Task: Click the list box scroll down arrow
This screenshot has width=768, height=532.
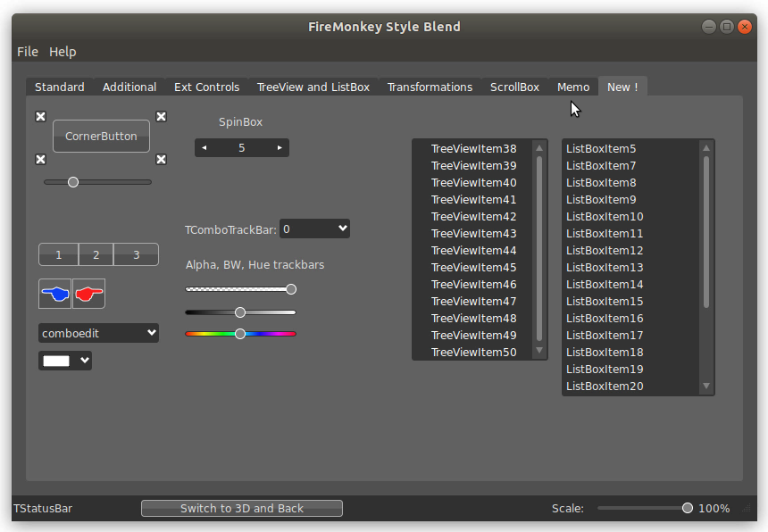Action: [706, 386]
